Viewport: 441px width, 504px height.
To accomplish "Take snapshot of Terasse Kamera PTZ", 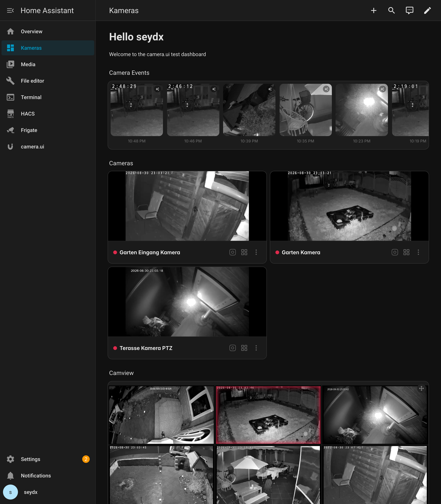I will pyautogui.click(x=233, y=348).
